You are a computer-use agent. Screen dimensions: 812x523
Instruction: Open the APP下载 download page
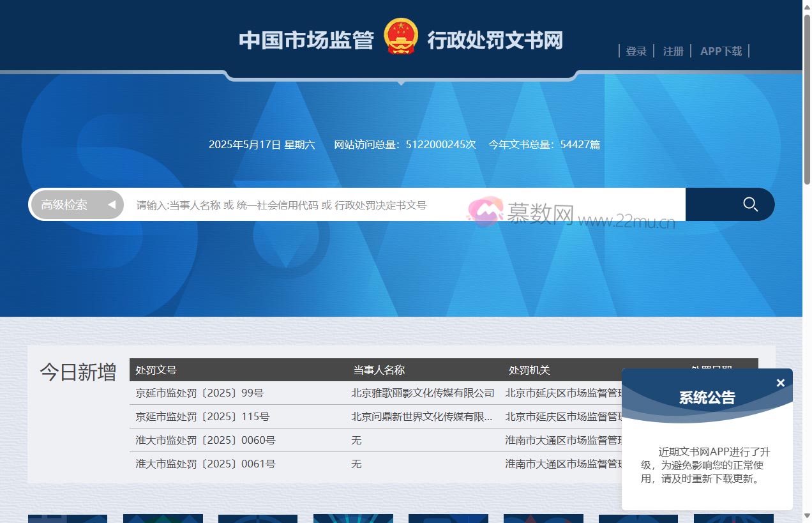(x=721, y=51)
